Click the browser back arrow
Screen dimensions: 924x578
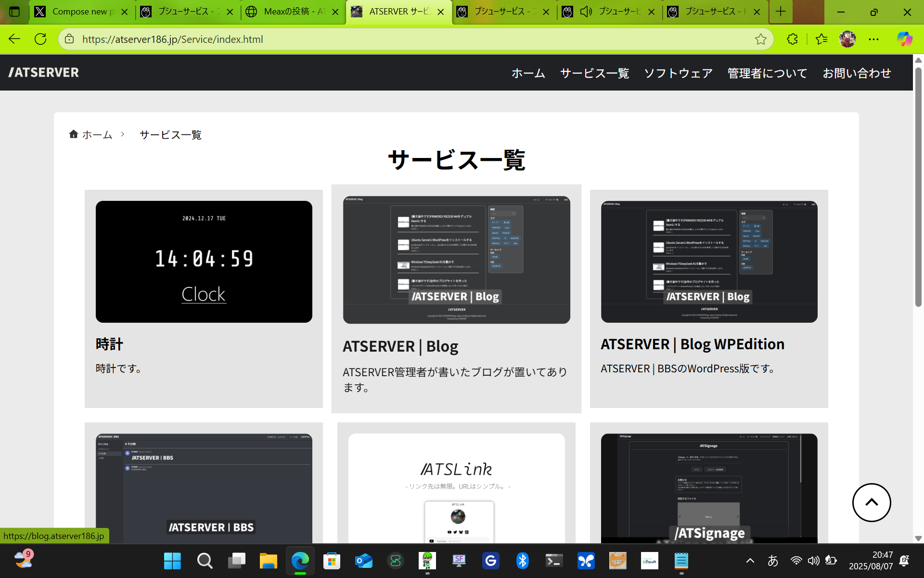tap(14, 39)
